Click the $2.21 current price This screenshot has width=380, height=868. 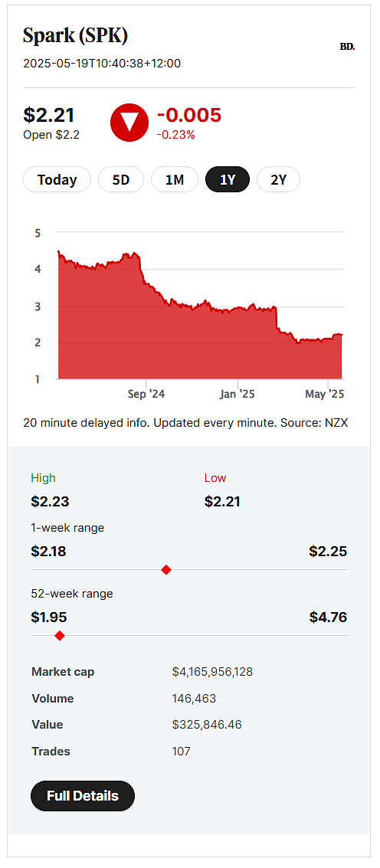point(49,115)
